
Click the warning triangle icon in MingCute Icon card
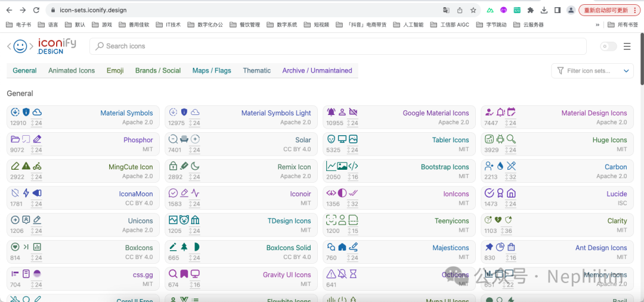tap(26, 166)
